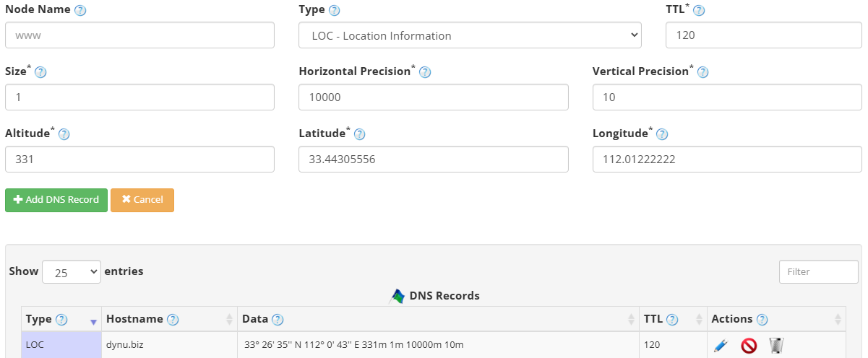Viewport: 868px width, 358px height.
Task: Focus the Size input field
Action: click(139, 97)
